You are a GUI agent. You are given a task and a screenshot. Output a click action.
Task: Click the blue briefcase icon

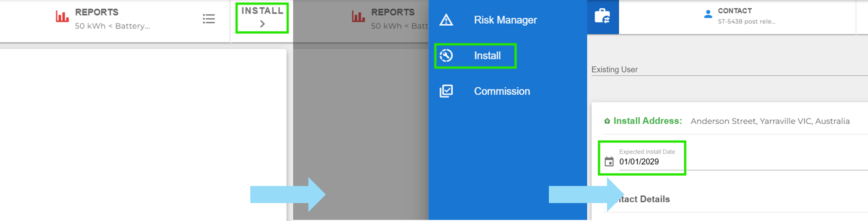tap(602, 16)
